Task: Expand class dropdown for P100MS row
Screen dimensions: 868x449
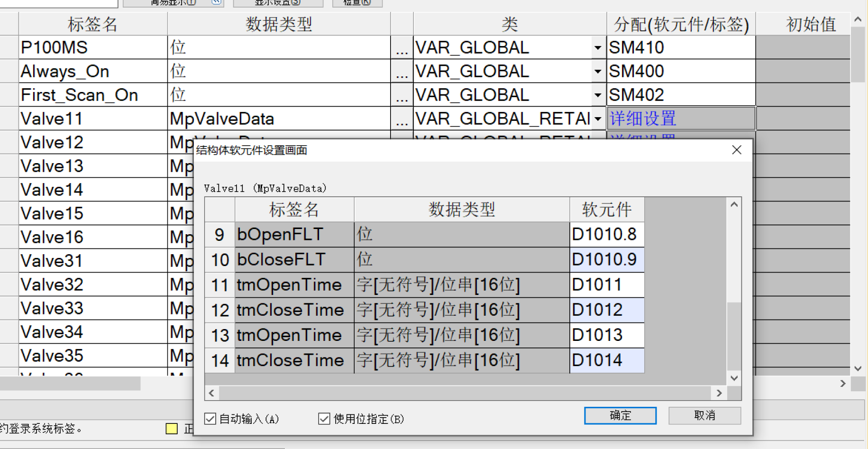Action: [x=598, y=48]
